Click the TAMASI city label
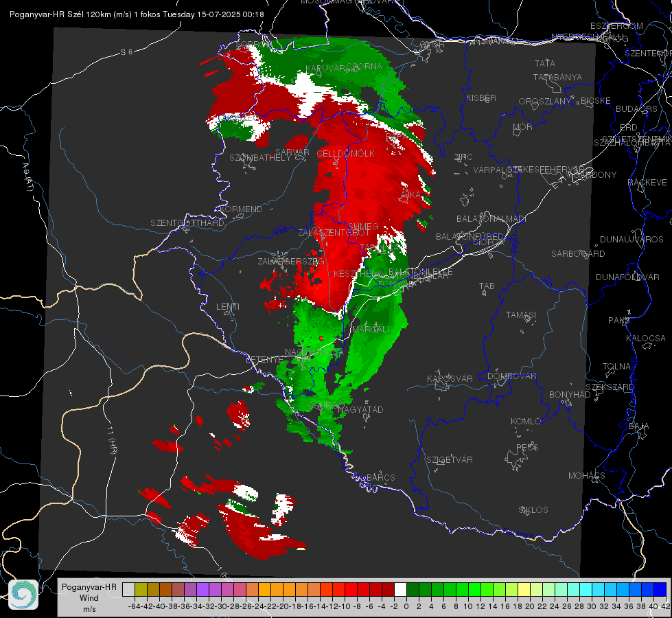The width and height of the screenshot is (672, 618). click(x=521, y=314)
